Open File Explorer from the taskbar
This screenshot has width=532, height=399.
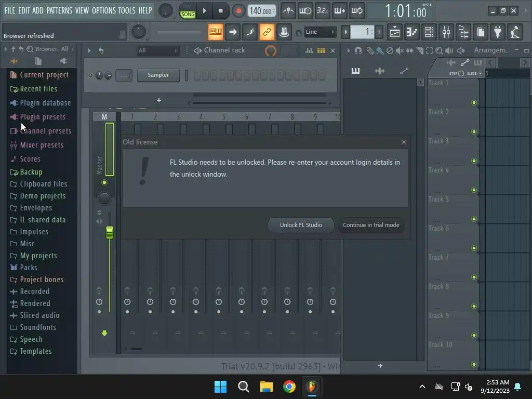(x=267, y=387)
